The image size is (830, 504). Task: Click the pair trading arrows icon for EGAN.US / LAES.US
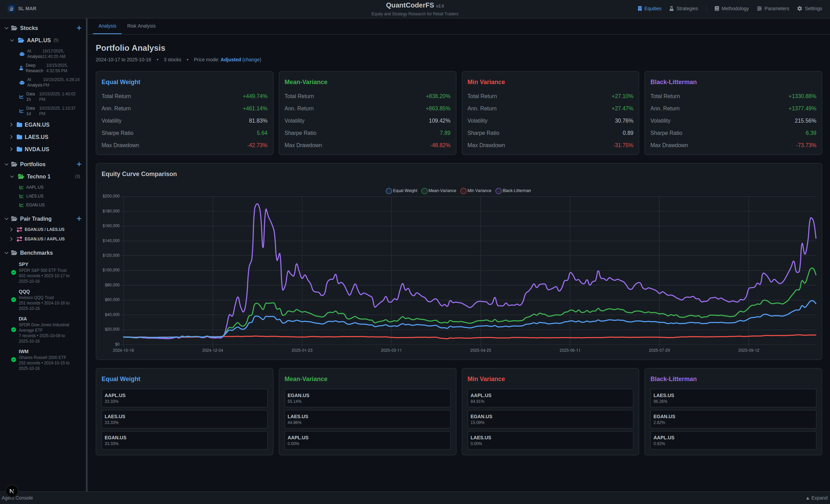(19, 229)
